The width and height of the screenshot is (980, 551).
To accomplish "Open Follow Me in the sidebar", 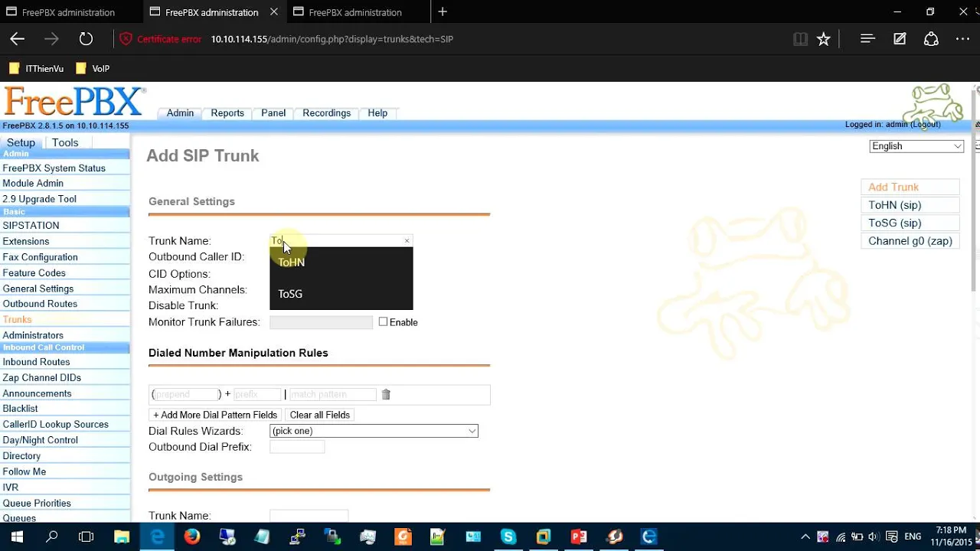I will [x=24, y=471].
